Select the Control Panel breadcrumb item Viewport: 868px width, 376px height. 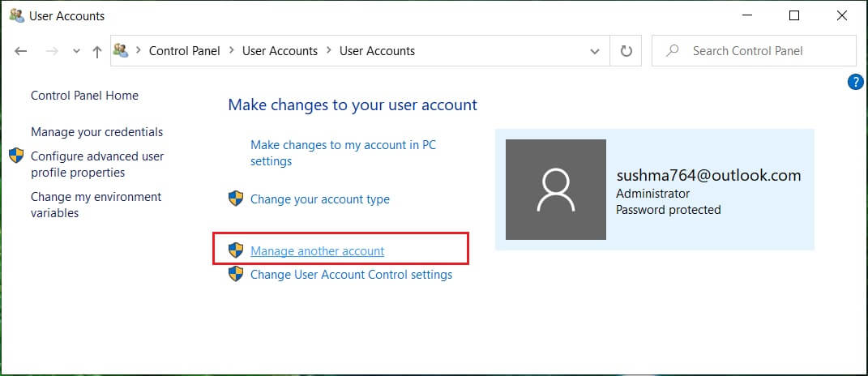tap(184, 51)
